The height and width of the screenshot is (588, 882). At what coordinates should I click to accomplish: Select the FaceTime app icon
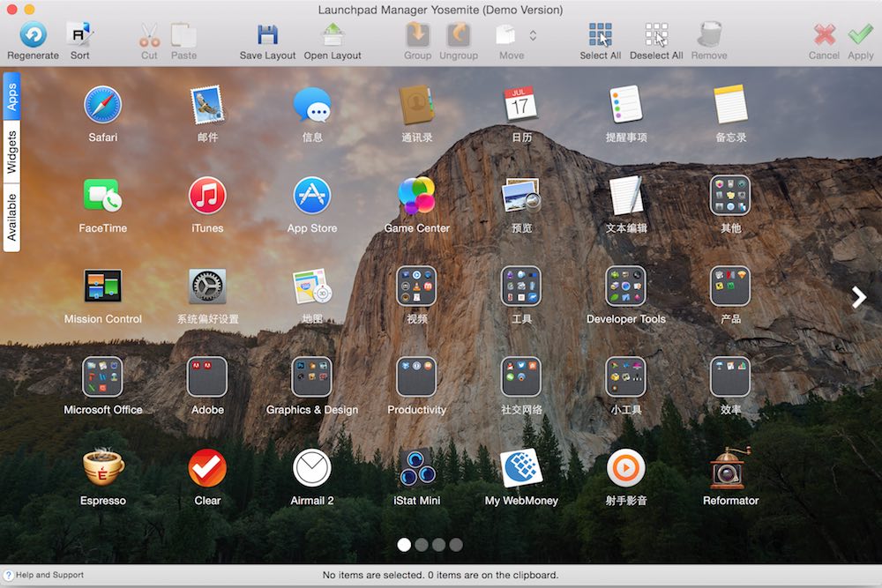(103, 195)
